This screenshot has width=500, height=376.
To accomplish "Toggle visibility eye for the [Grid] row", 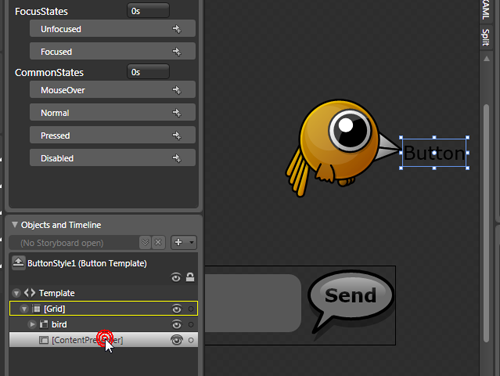I will coord(177,309).
